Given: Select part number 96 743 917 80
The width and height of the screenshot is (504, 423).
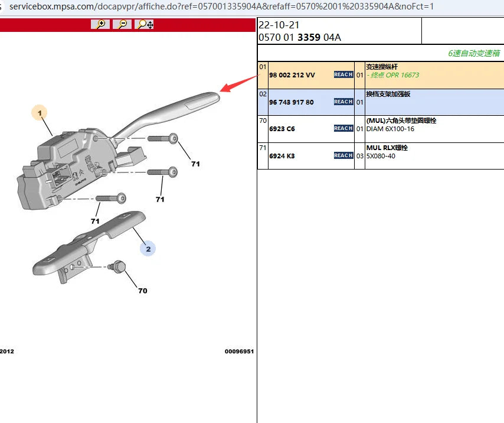Looking at the screenshot, I should 292,102.
